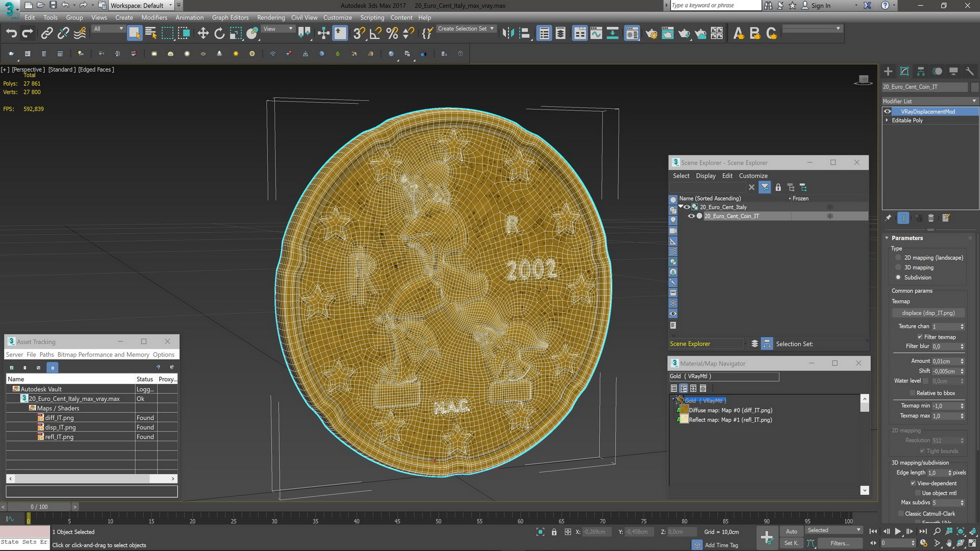This screenshot has width=980, height=551.
Task: Open the Rendering menu
Action: [x=271, y=17]
